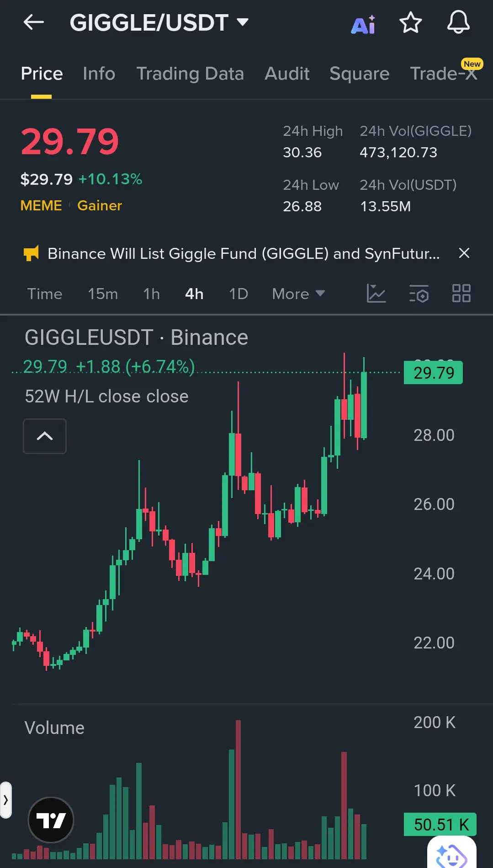Tap the 24h Low value 26.88
The width and height of the screenshot is (493, 868).
coord(302,206)
